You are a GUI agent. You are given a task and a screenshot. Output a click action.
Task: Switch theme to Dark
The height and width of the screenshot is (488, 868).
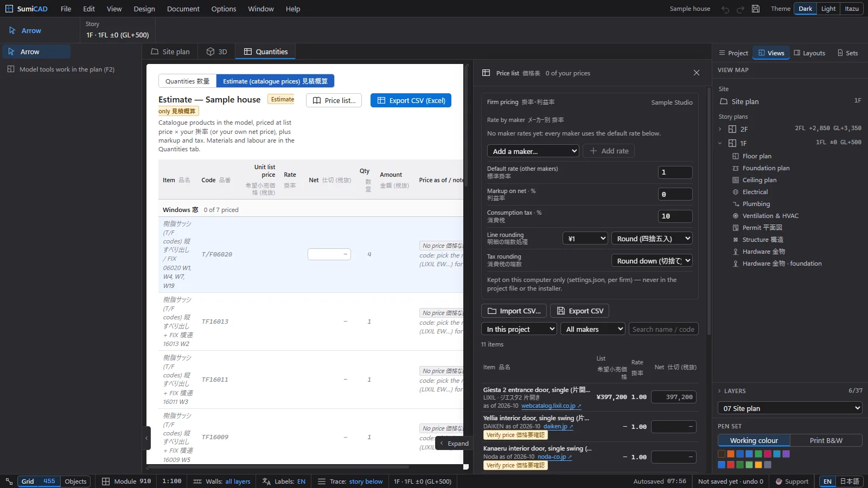(806, 9)
